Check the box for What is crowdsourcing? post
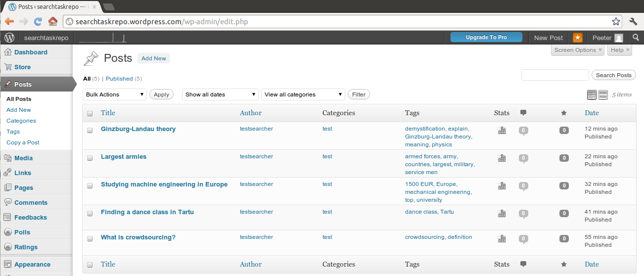This screenshot has width=644, height=276. click(x=90, y=238)
